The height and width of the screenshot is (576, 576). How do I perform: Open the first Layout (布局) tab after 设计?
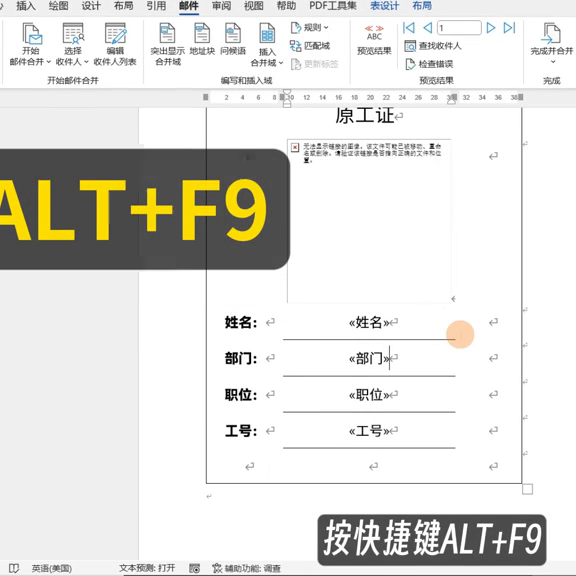point(123,6)
